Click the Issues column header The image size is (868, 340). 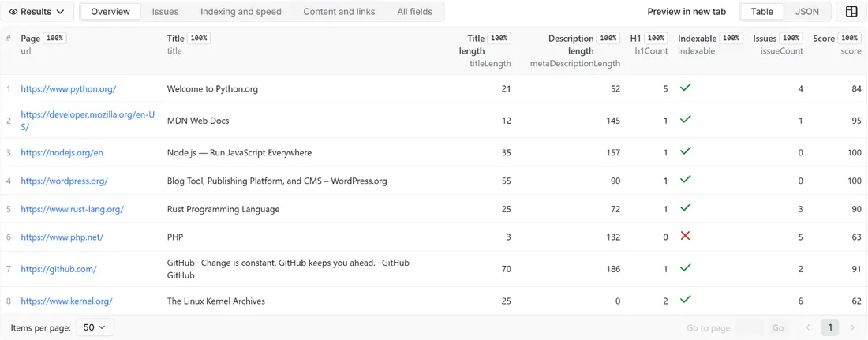coord(765,38)
